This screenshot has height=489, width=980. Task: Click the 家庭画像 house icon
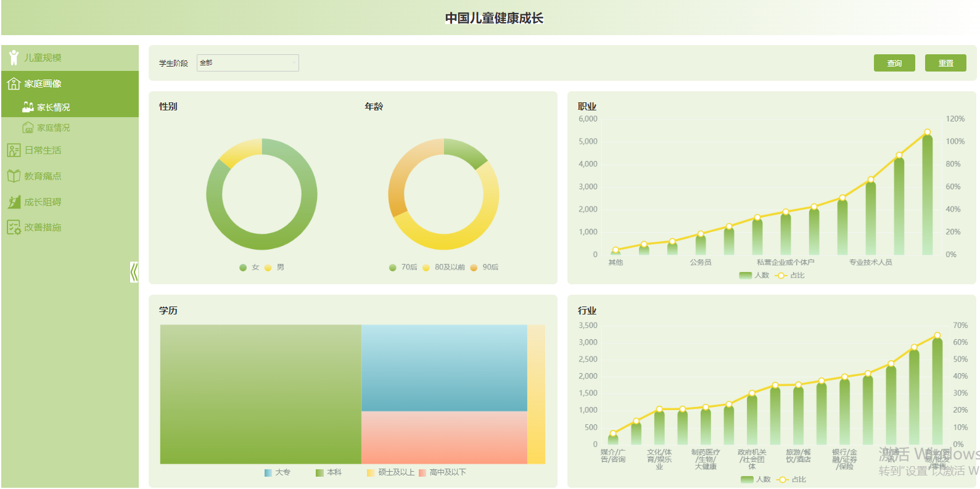14,83
